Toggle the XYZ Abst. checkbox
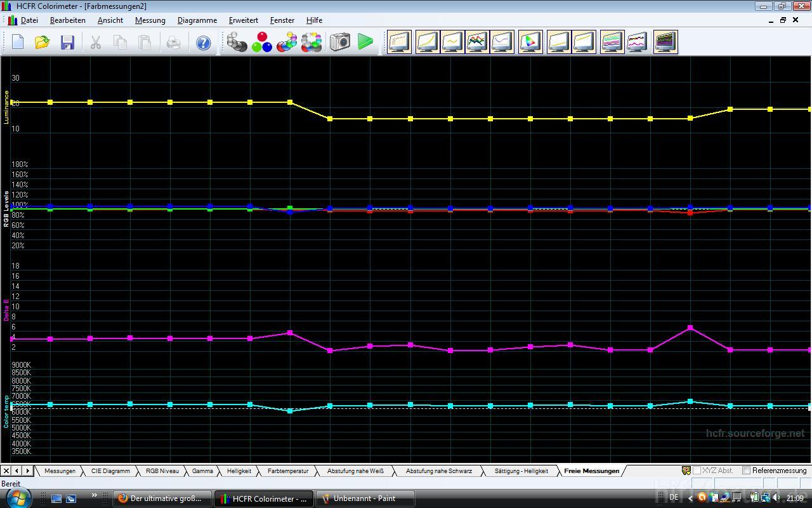 (x=697, y=471)
